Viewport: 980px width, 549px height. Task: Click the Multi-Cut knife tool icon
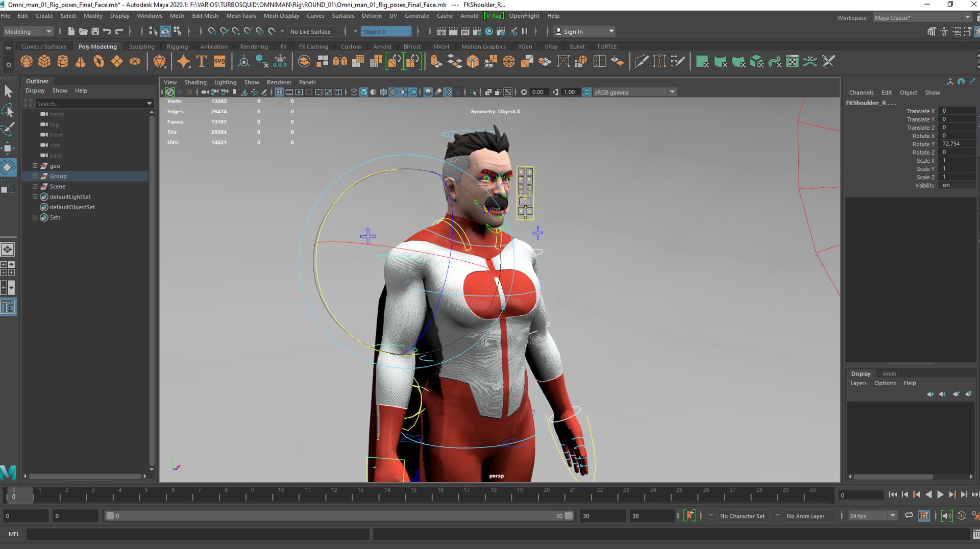coord(641,62)
